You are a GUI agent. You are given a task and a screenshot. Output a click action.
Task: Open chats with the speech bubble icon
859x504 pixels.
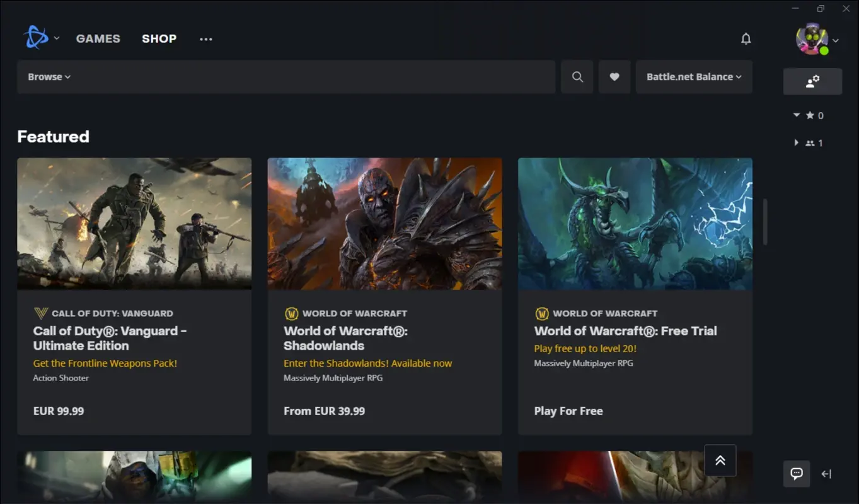tap(796, 474)
